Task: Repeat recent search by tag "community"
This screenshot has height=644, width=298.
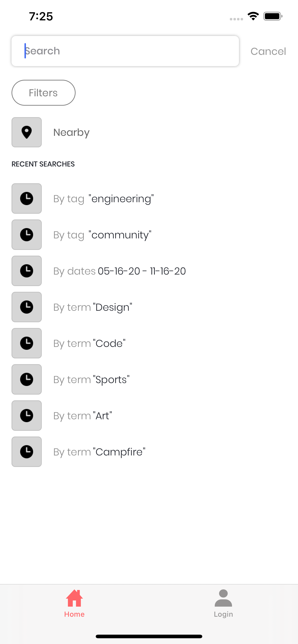Action: coord(149,235)
